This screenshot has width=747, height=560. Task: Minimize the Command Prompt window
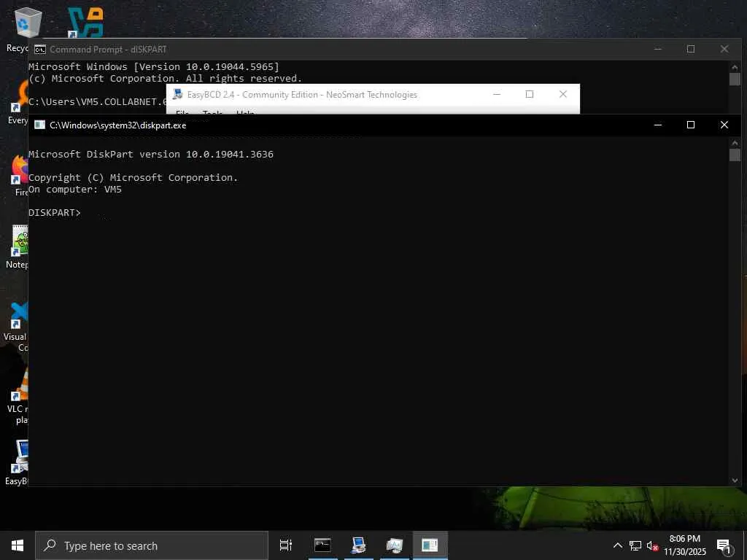coord(658,49)
